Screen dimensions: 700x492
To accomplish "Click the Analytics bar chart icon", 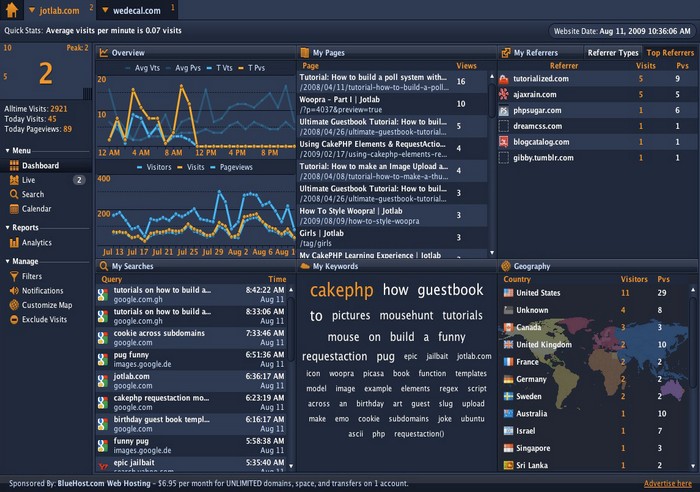I will 14,242.
